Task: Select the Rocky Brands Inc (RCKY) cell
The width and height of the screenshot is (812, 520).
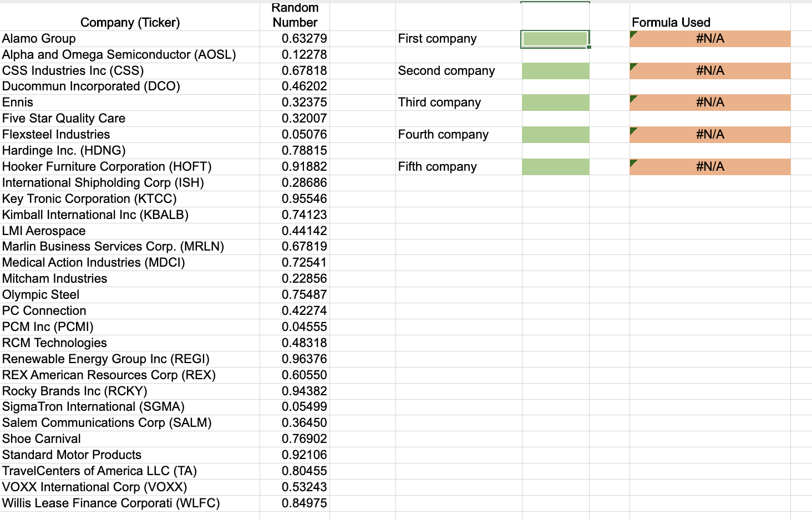Action: click(x=130, y=391)
